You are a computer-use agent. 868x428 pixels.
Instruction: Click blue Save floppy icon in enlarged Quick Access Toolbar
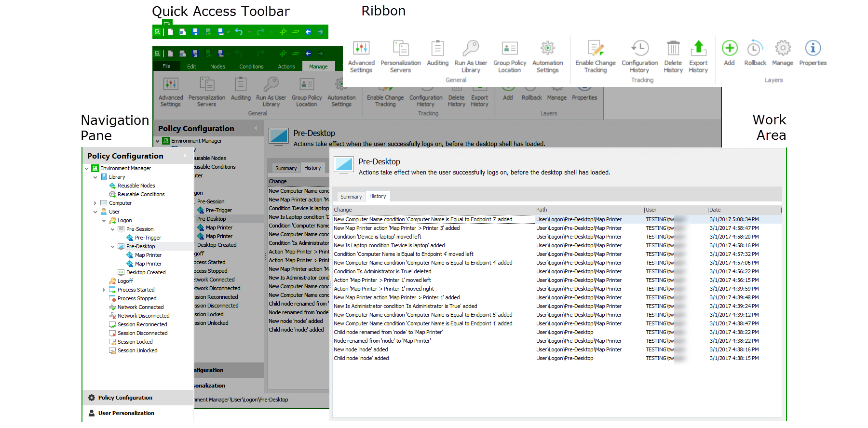tap(195, 32)
